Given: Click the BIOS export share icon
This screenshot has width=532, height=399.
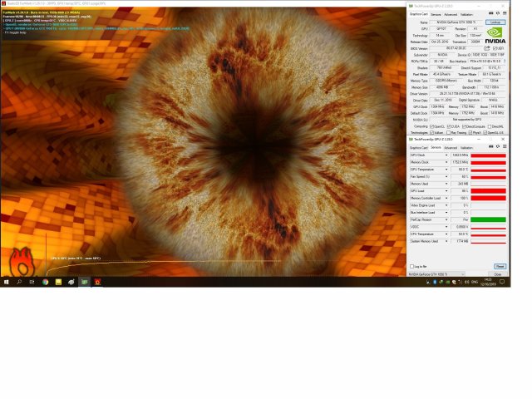Looking at the screenshot, I should [x=489, y=48].
